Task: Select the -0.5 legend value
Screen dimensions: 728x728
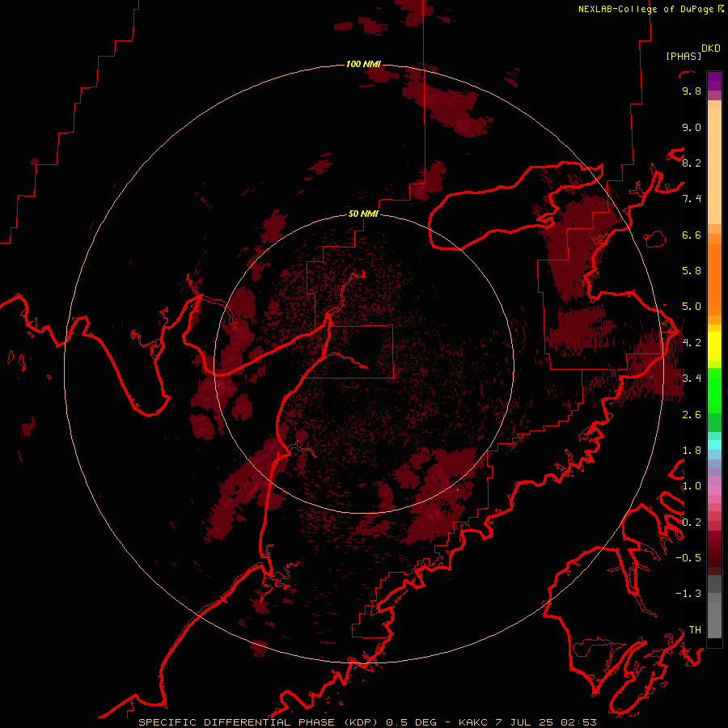Action: 688,558
